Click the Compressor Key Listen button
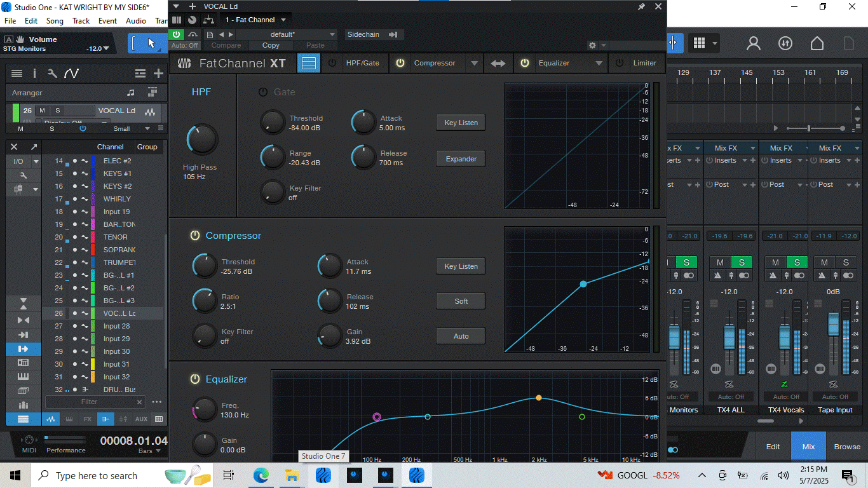The image size is (868, 488). (461, 266)
